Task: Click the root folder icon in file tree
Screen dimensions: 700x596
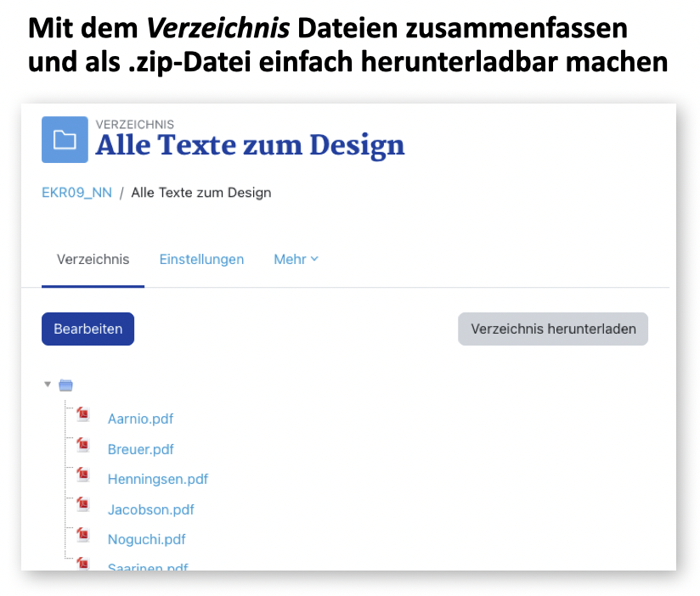Action: pos(66,385)
